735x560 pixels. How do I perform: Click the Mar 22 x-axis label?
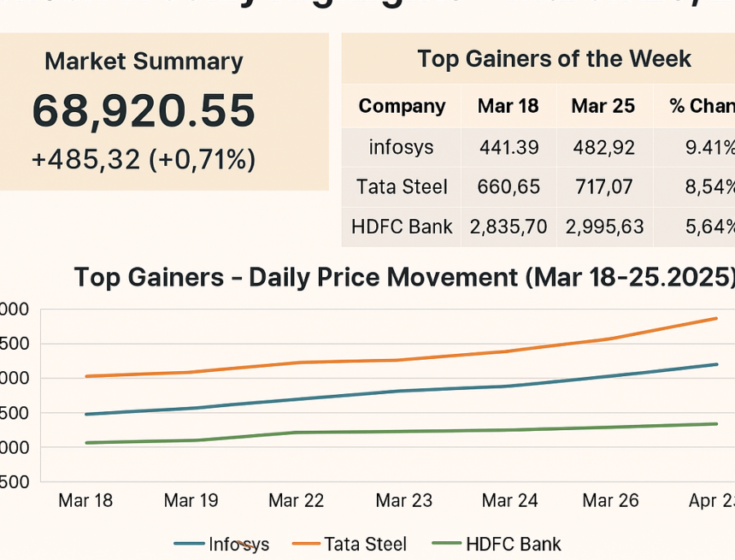point(297,501)
